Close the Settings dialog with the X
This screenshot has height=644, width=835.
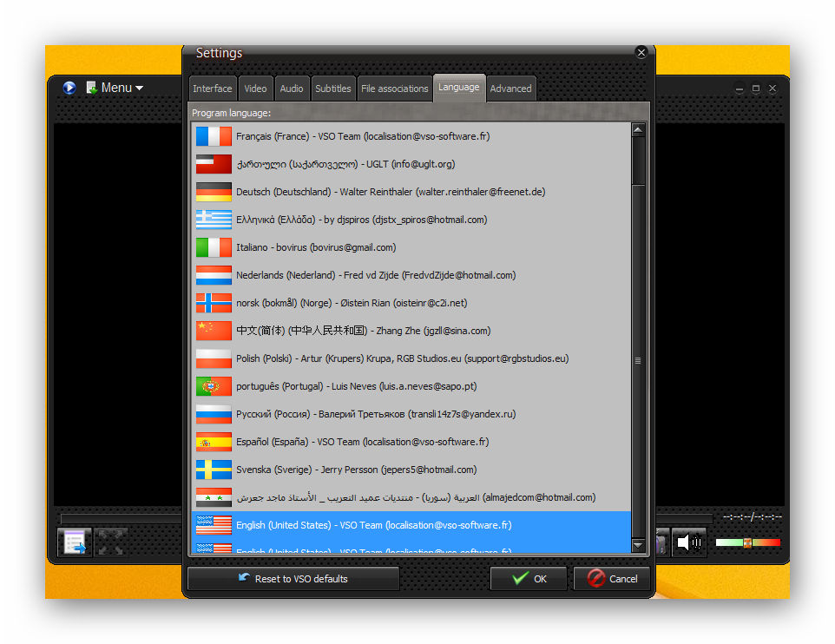point(641,52)
